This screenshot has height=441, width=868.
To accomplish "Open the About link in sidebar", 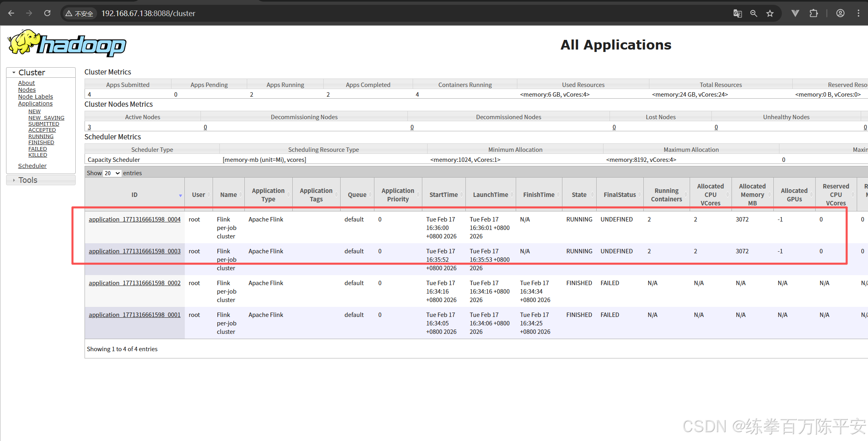I will coord(27,83).
